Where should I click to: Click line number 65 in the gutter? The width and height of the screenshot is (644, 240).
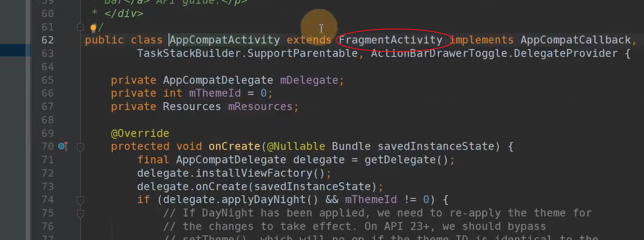[47, 80]
